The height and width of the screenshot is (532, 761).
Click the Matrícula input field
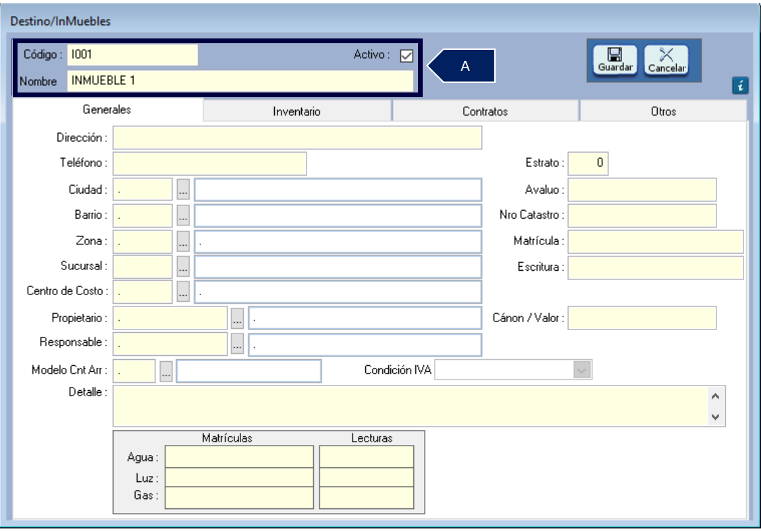tap(656, 241)
